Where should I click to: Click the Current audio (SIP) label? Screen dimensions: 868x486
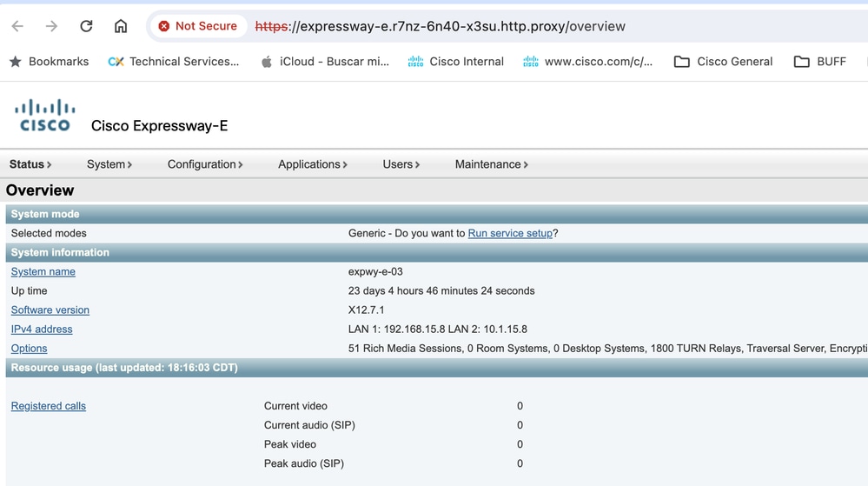(309, 425)
